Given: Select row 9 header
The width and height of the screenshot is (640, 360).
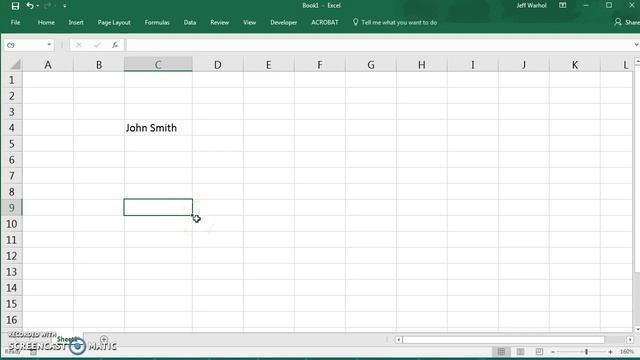Looking at the screenshot, I should [11, 208].
